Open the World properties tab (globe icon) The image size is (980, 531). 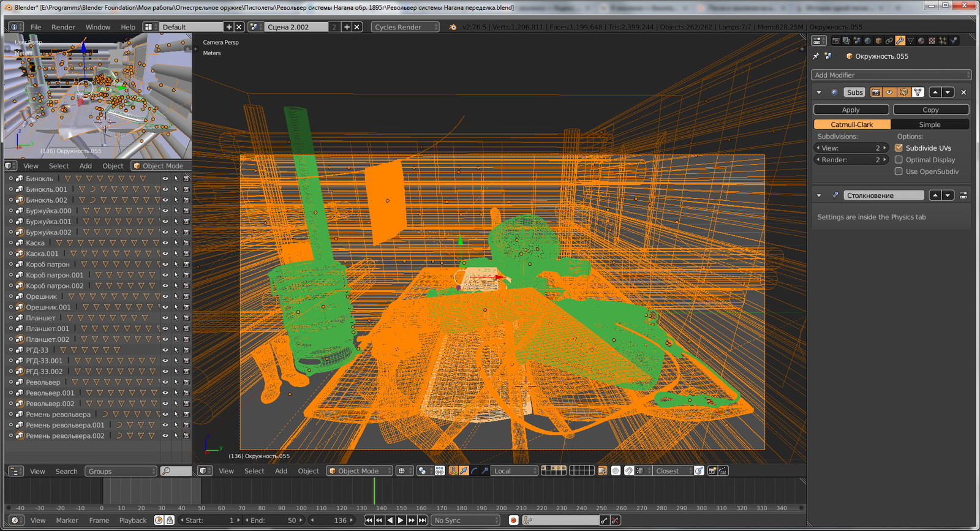867,41
